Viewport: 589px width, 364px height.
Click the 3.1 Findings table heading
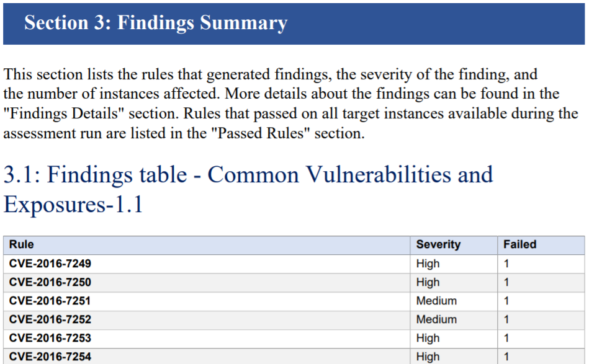(248, 189)
